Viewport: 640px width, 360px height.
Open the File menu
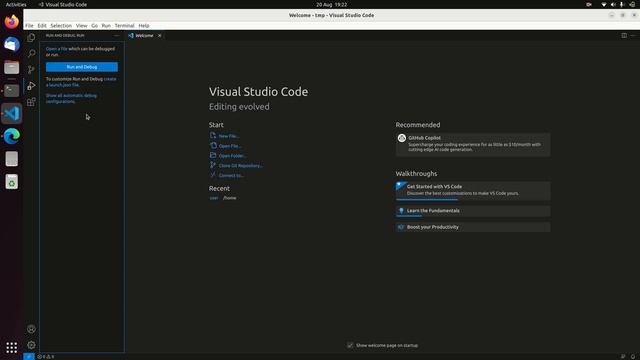click(29, 25)
